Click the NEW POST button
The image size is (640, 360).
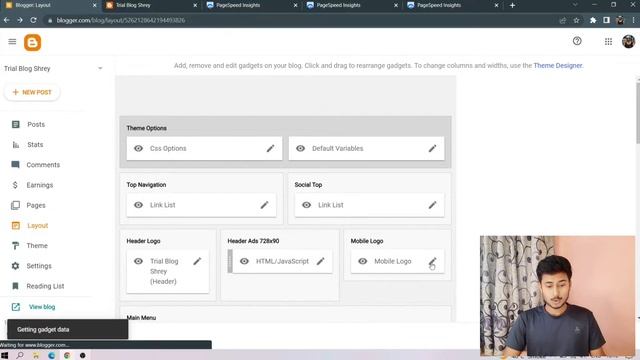(x=32, y=92)
